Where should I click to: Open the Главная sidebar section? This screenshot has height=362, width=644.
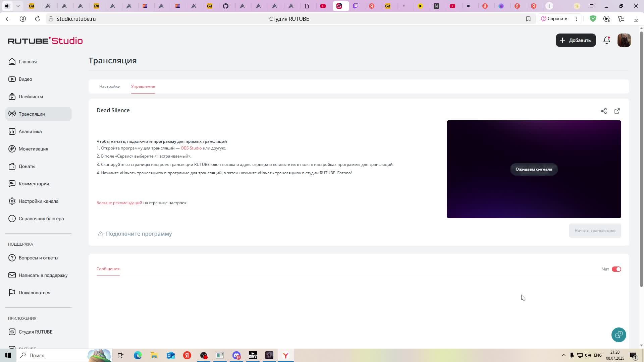point(38,62)
